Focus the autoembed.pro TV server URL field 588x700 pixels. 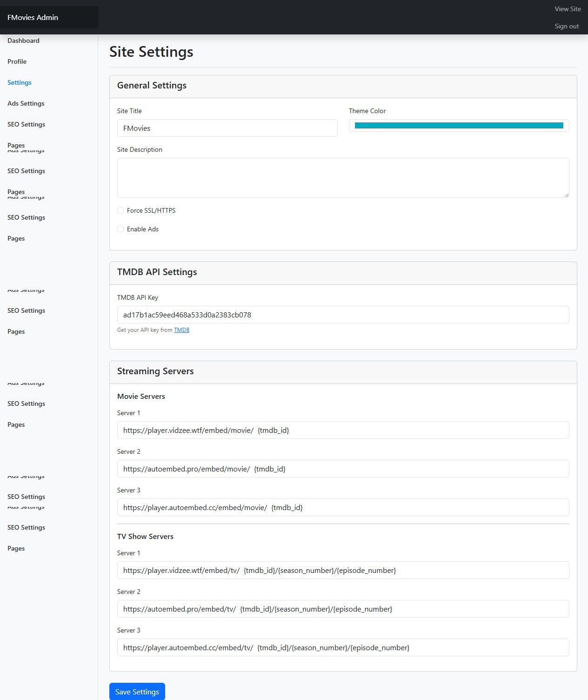[343, 609]
